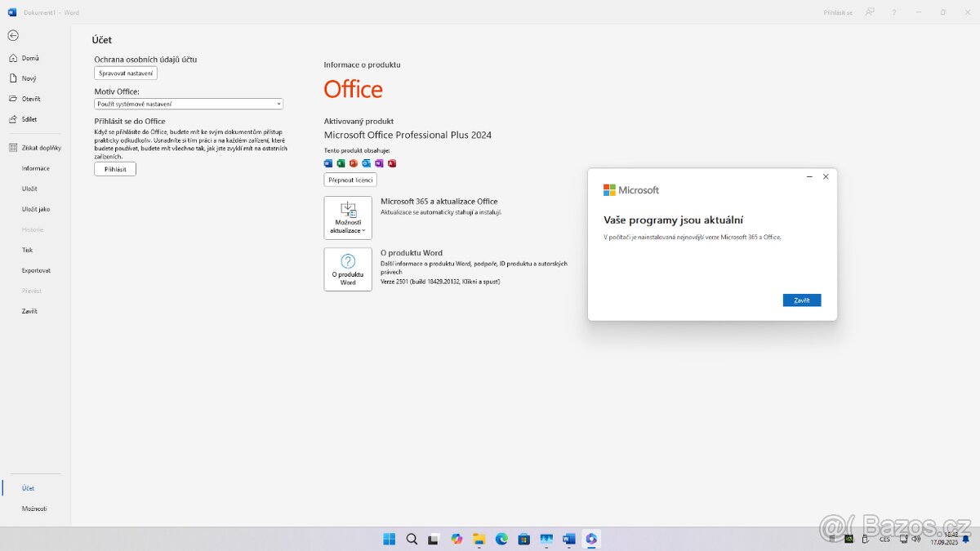Click the Nový document icon
This screenshot has width=980, height=551.
(x=13, y=78)
